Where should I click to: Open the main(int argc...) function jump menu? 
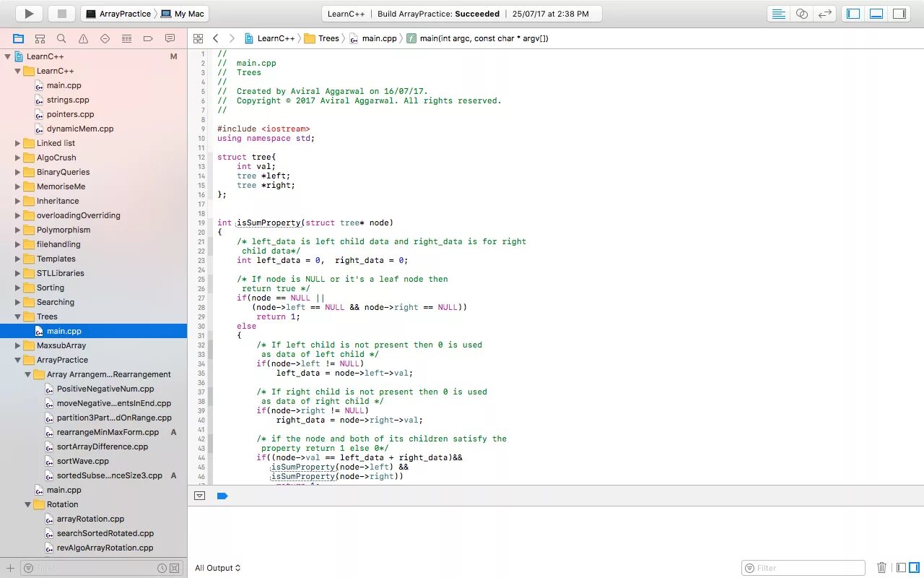pos(476,38)
